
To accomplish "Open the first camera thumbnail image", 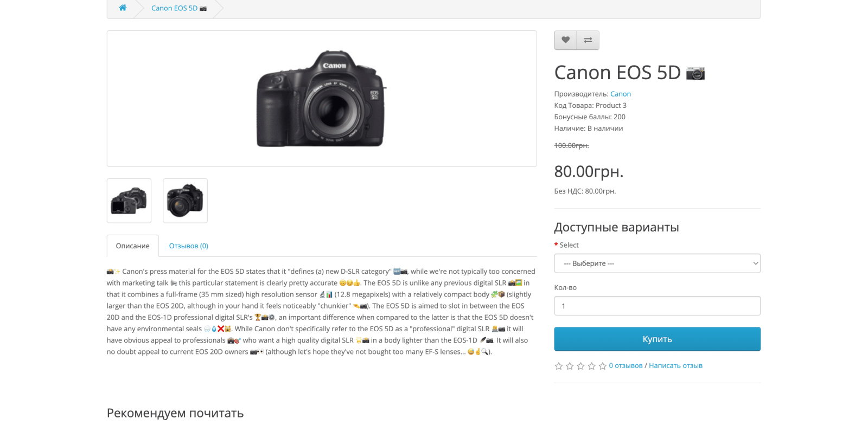I will click(129, 201).
